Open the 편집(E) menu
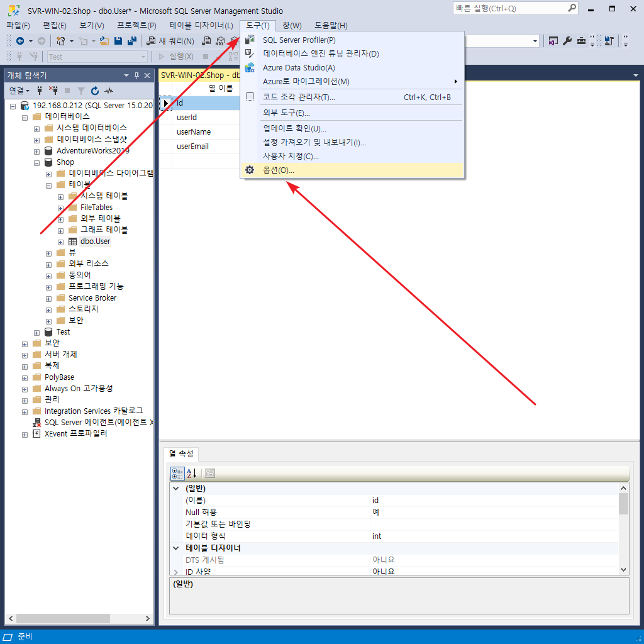 pyautogui.click(x=55, y=25)
